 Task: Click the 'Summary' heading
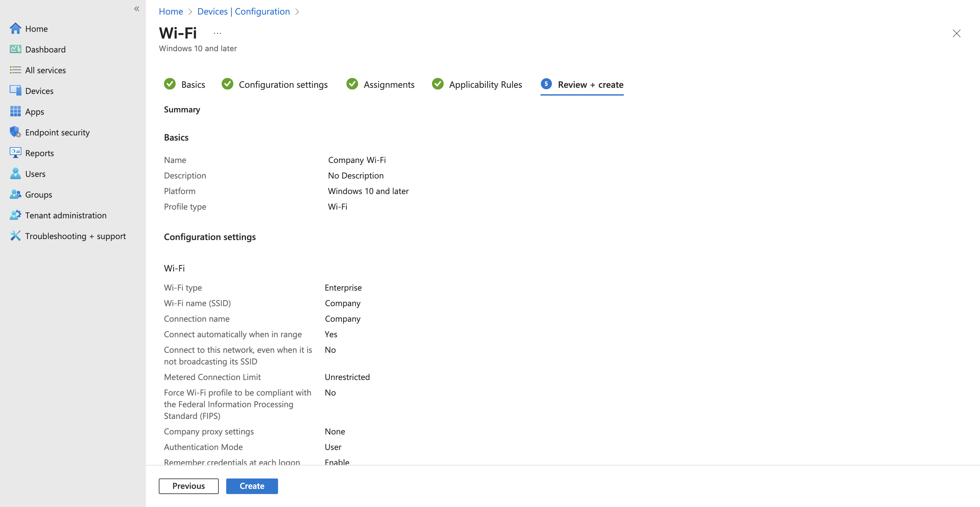(x=182, y=109)
